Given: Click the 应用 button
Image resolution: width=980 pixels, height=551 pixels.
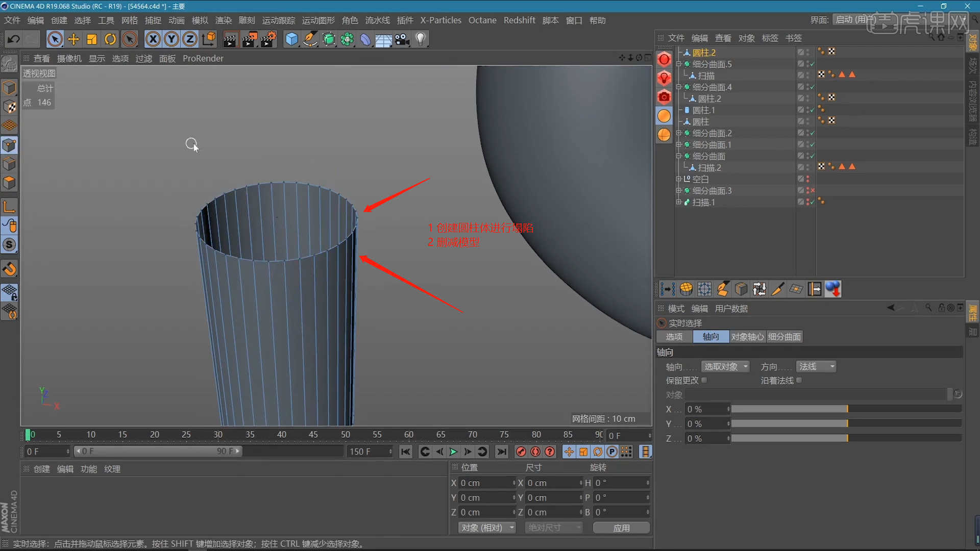Looking at the screenshot, I should click(621, 528).
